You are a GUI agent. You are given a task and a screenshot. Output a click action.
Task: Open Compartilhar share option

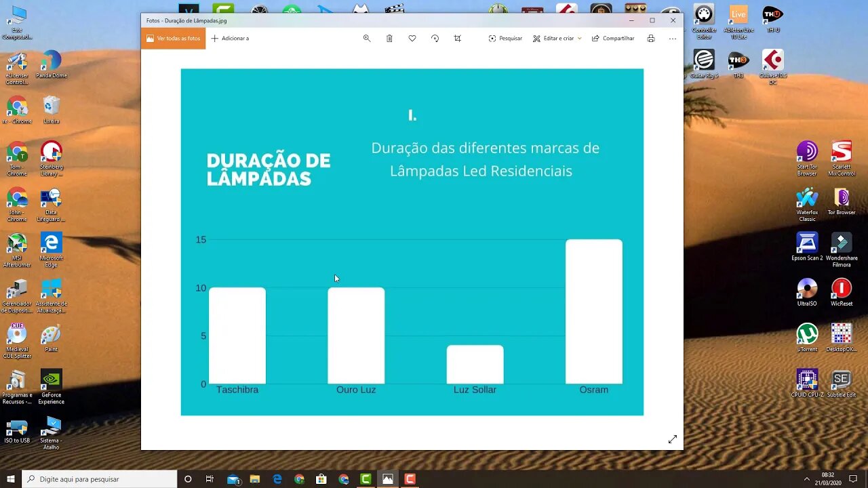coord(613,39)
